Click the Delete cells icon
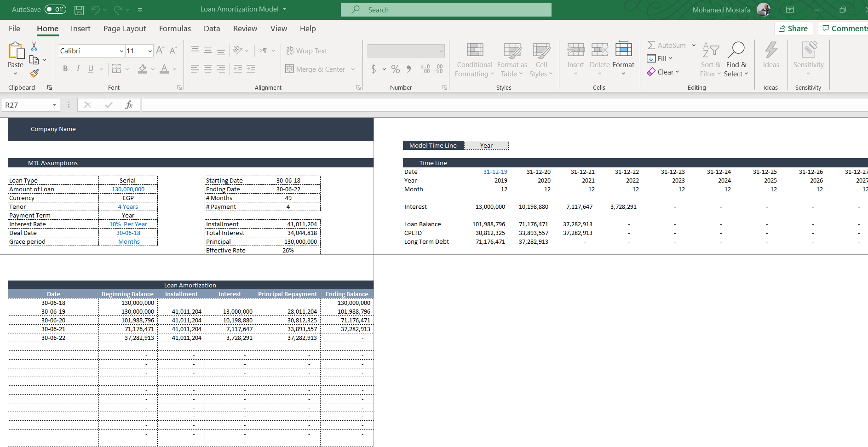The image size is (868, 447). pyautogui.click(x=600, y=50)
